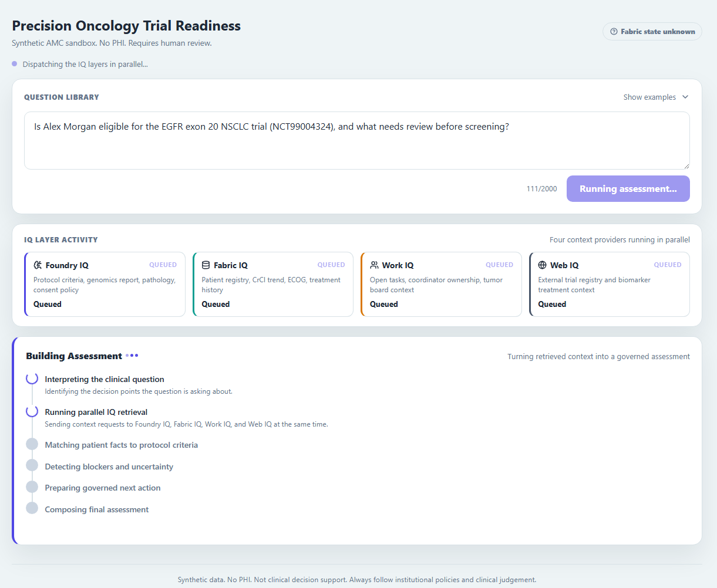
Task: Click Web IQ's bold Queued status line
Action: (552, 304)
